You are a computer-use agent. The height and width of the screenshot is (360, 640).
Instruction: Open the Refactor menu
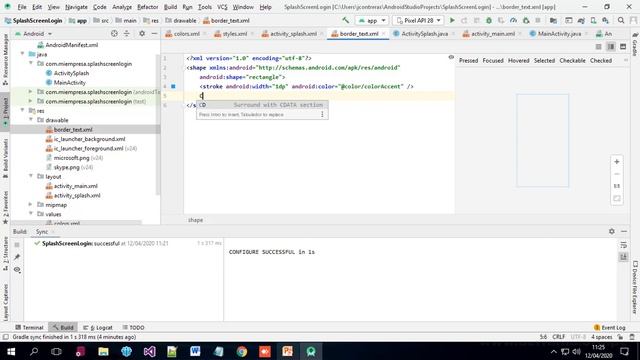[147, 7]
